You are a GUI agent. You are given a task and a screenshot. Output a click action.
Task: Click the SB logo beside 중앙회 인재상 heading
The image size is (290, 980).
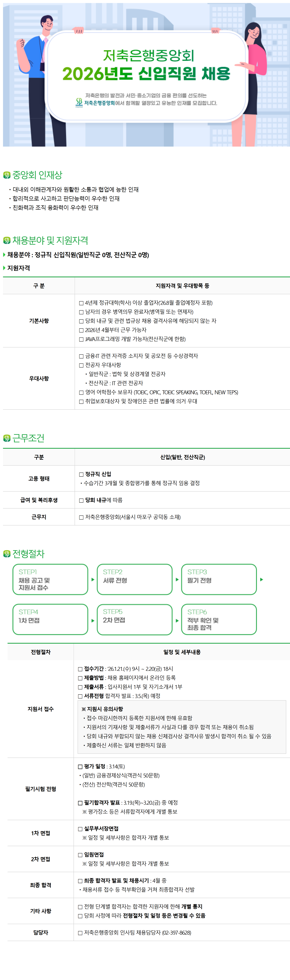(x=7, y=175)
